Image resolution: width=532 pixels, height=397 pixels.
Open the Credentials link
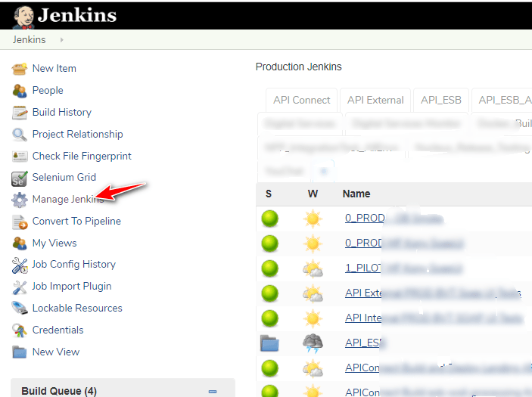[x=58, y=330]
